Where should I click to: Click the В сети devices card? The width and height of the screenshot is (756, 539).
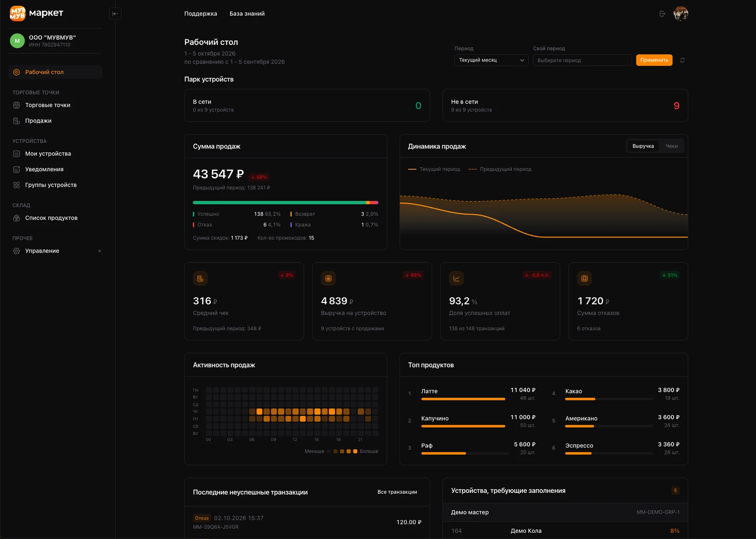pyautogui.click(x=307, y=105)
